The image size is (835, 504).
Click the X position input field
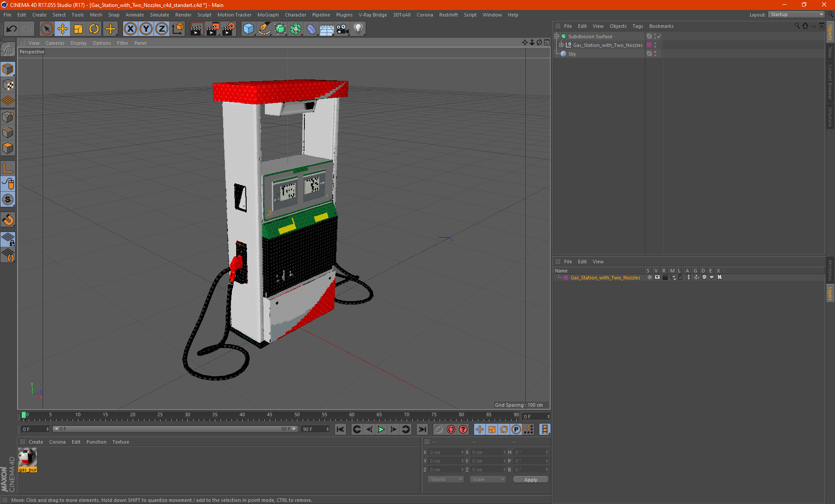coord(446,452)
